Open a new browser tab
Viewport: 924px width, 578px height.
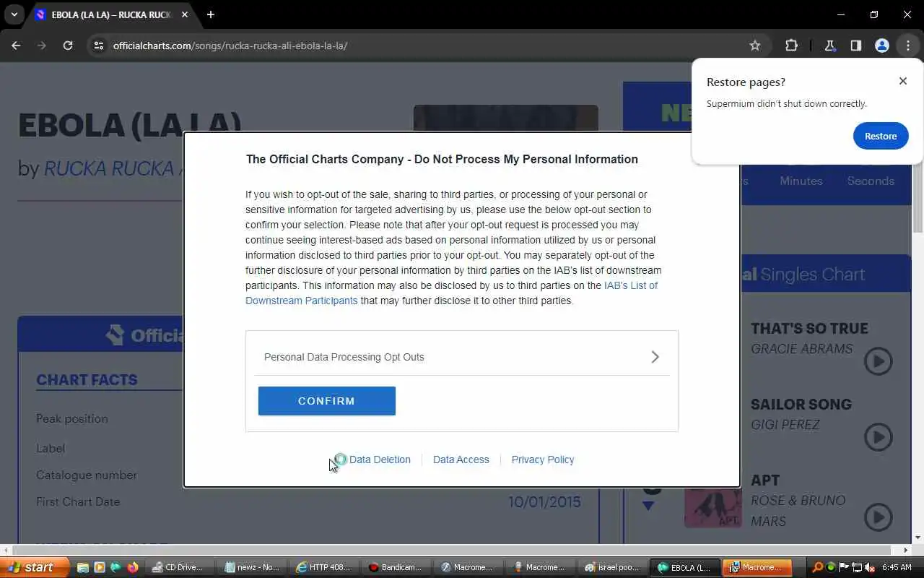(x=211, y=14)
